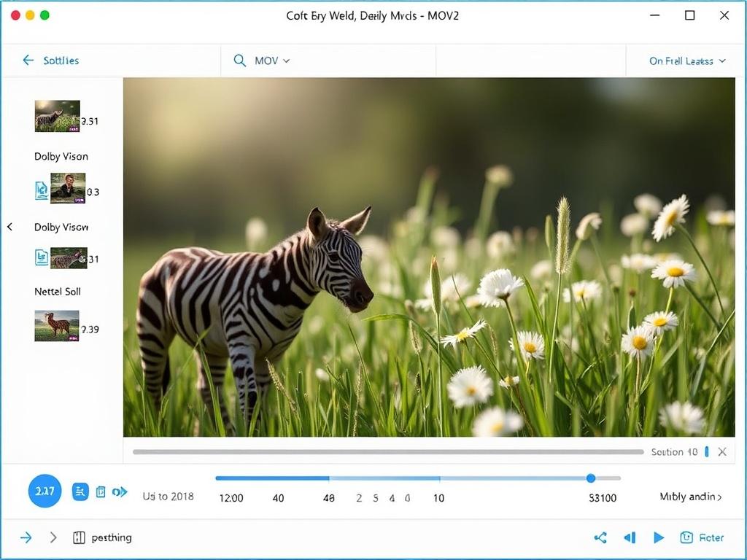Click the share icon in bottom bar
This screenshot has width=747, height=560.
(x=600, y=537)
